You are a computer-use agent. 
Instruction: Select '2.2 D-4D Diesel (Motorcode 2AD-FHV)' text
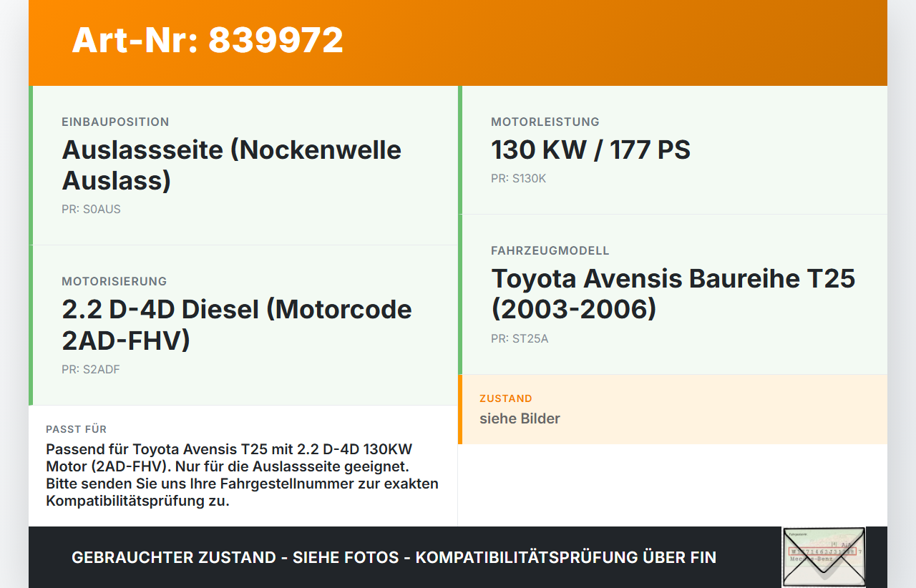pyautogui.click(x=237, y=325)
